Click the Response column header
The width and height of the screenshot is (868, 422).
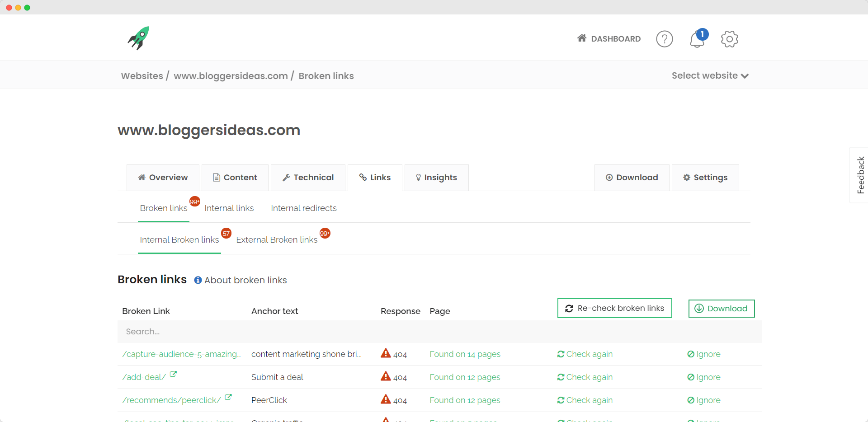tap(401, 311)
